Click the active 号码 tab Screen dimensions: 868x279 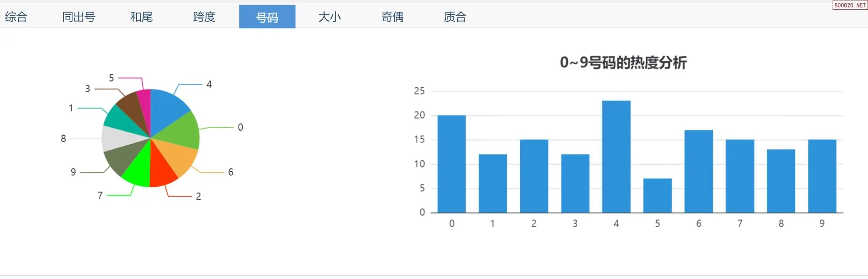pos(267,17)
